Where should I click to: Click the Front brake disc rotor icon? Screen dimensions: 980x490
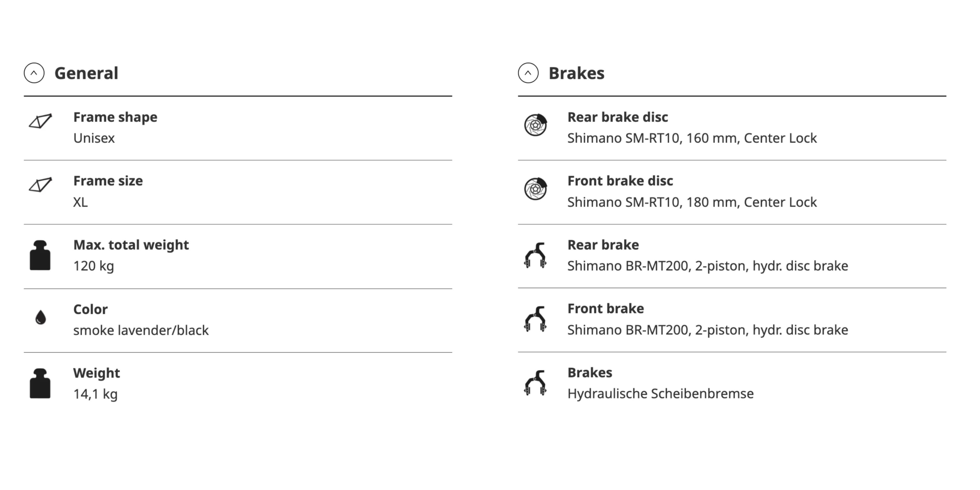[x=536, y=189]
